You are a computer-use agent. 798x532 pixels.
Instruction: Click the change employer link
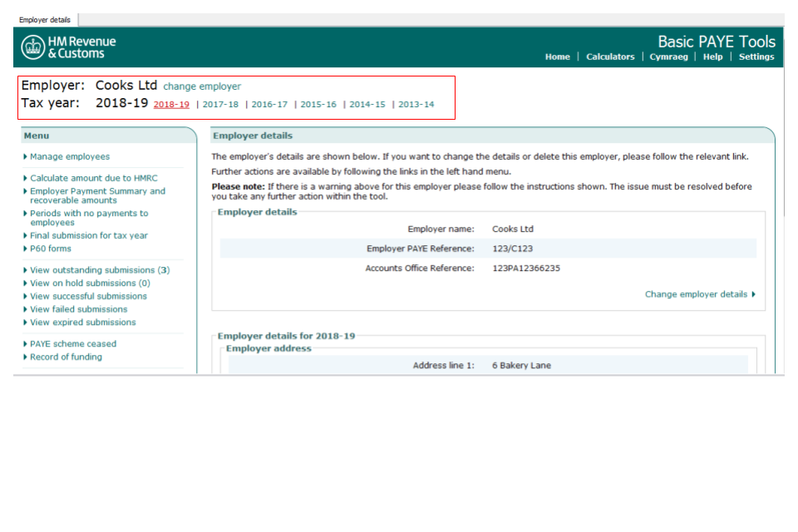coord(202,86)
